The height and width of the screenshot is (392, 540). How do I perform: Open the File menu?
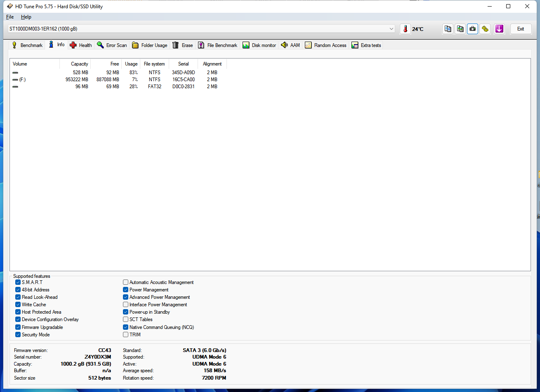click(x=10, y=17)
